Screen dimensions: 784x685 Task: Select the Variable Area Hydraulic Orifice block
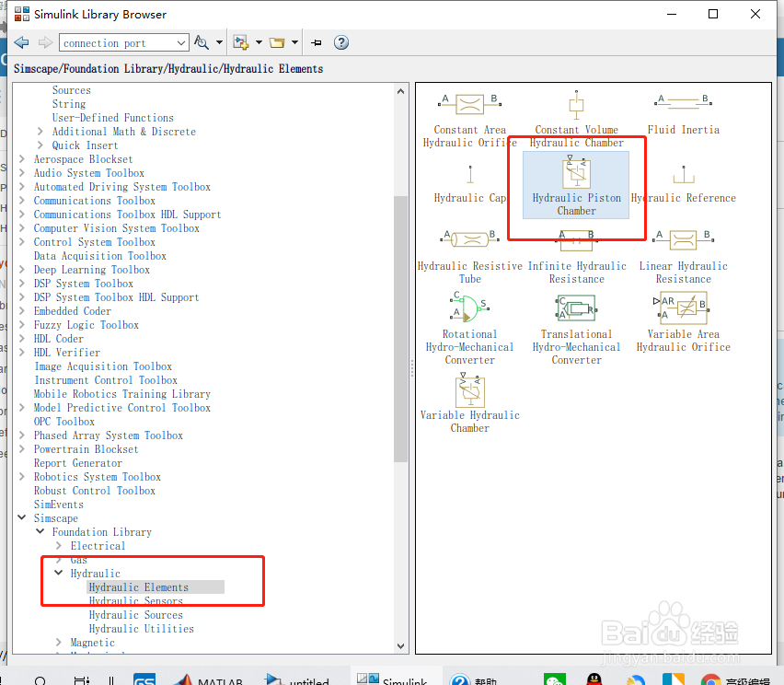[683, 322]
